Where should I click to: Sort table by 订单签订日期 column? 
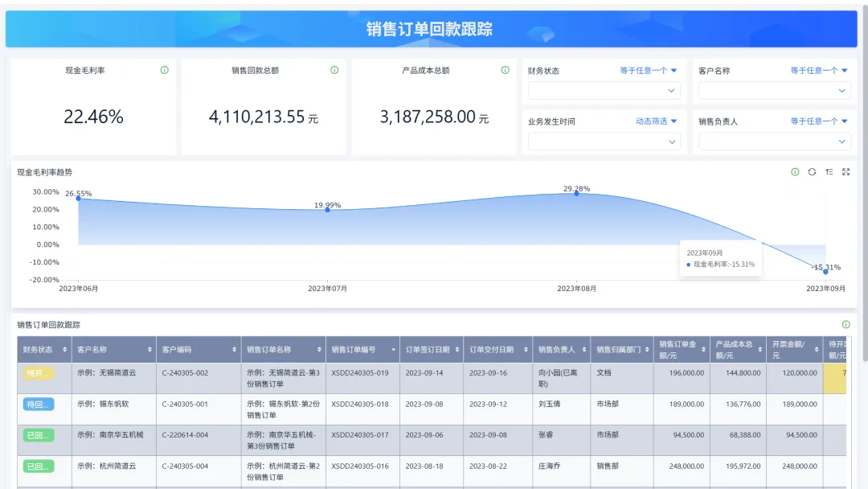[x=457, y=349]
